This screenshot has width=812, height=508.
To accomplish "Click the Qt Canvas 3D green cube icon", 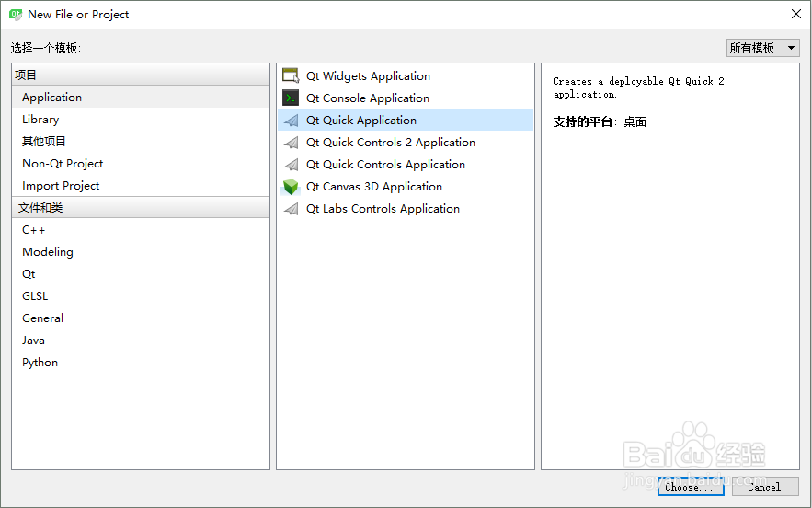I will click(291, 187).
